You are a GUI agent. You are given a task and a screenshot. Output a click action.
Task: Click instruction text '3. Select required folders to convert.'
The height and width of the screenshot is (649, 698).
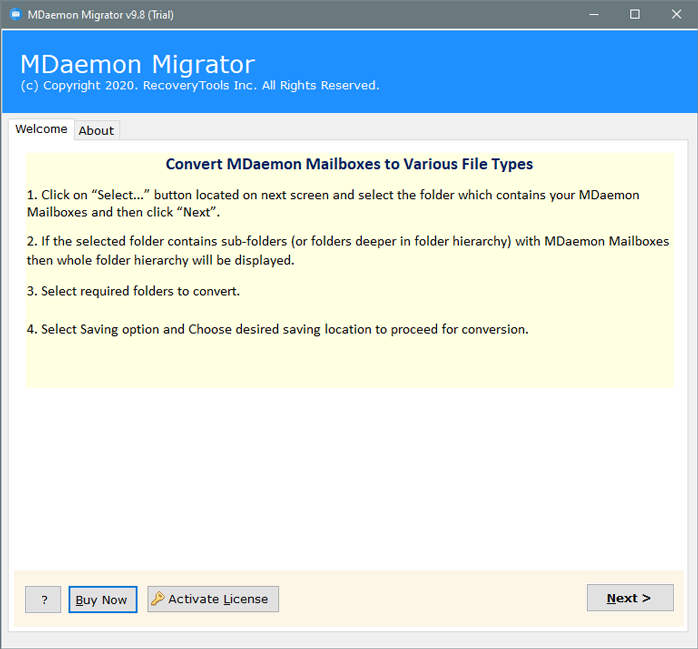coord(134,291)
